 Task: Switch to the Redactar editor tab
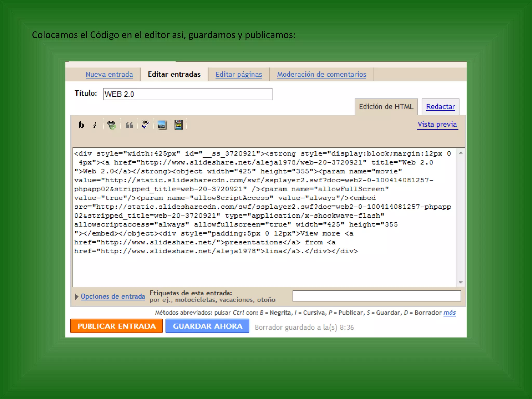coord(440,107)
